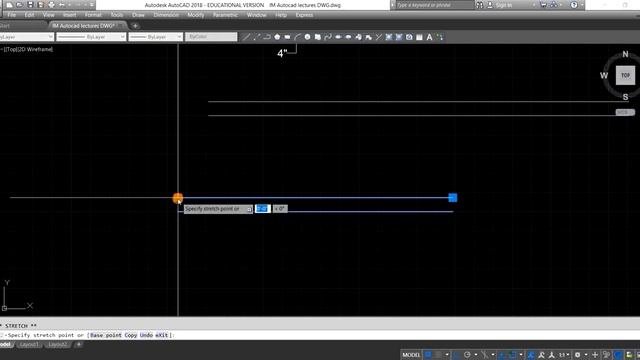Select the Hatch tool
640x360 pixels.
(389, 37)
